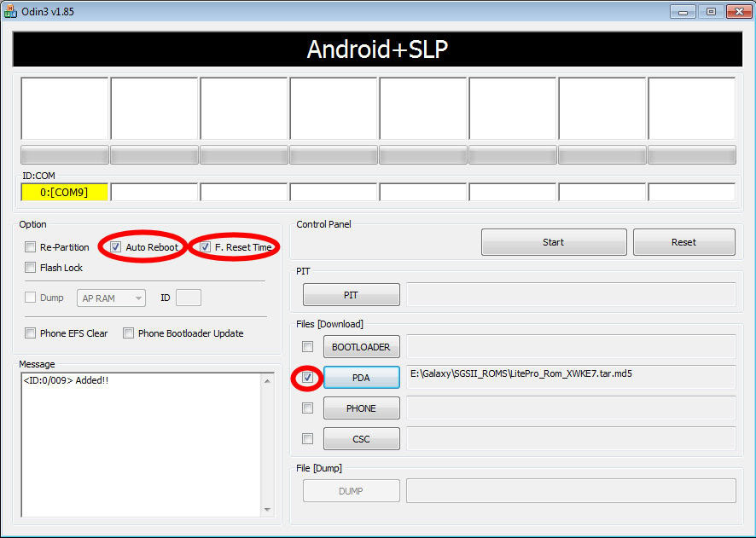The width and height of the screenshot is (756, 538).
Task: Click the CSC file path field
Action: (x=572, y=438)
